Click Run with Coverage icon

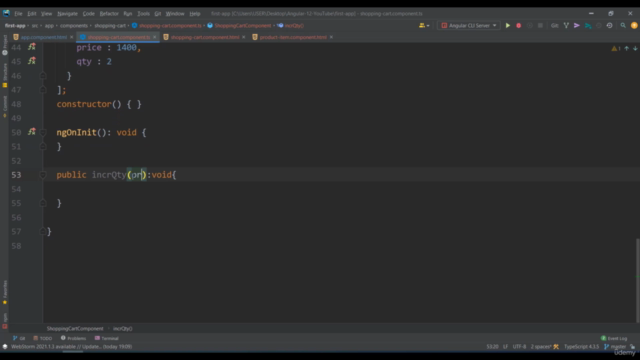pos(529,25)
